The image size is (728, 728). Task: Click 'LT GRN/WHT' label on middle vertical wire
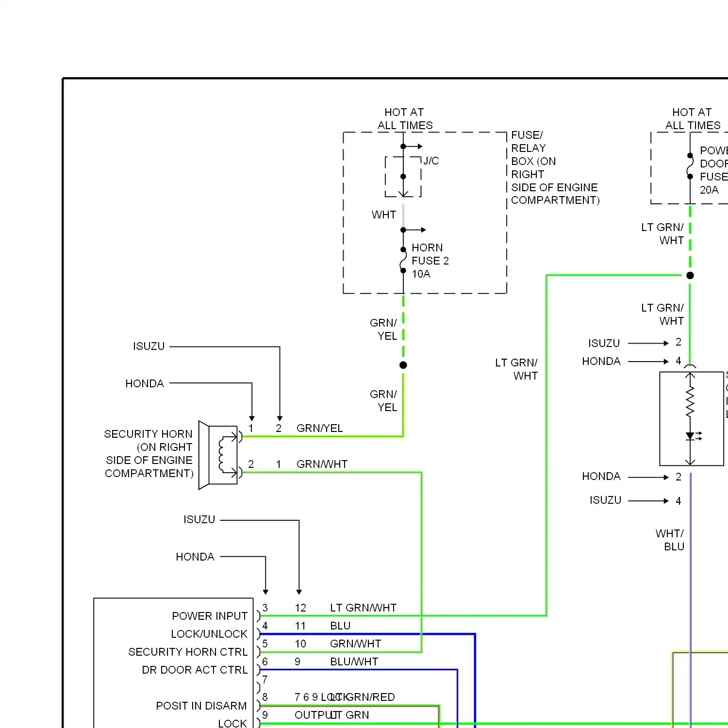click(x=516, y=369)
